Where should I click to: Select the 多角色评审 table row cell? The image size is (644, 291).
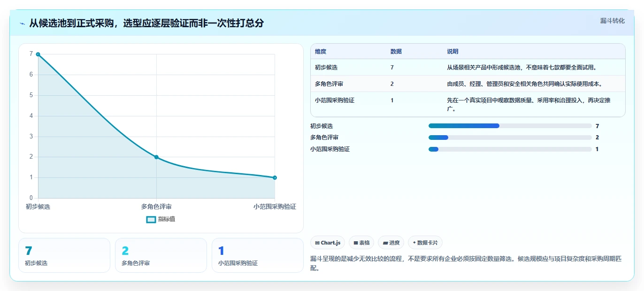tap(329, 84)
